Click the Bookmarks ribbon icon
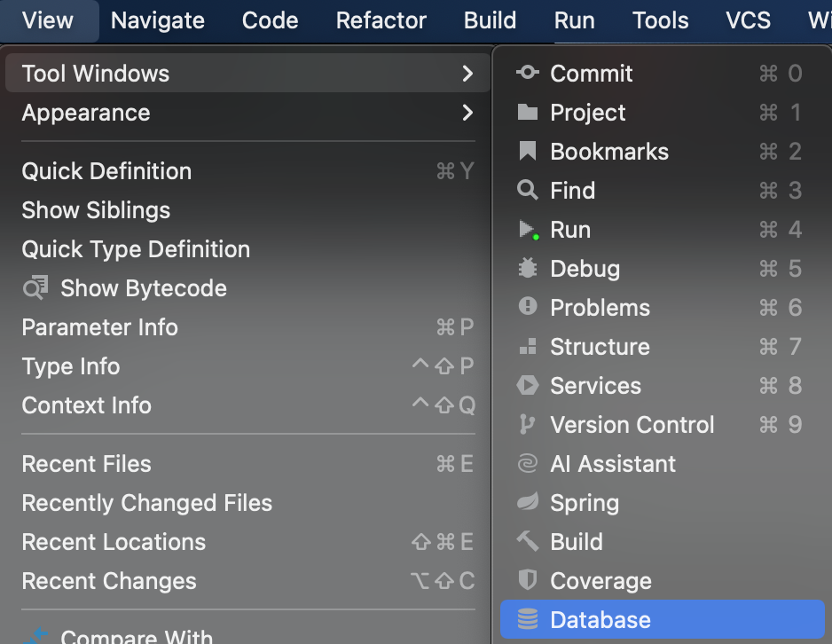The image size is (832, 644). point(528,152)
